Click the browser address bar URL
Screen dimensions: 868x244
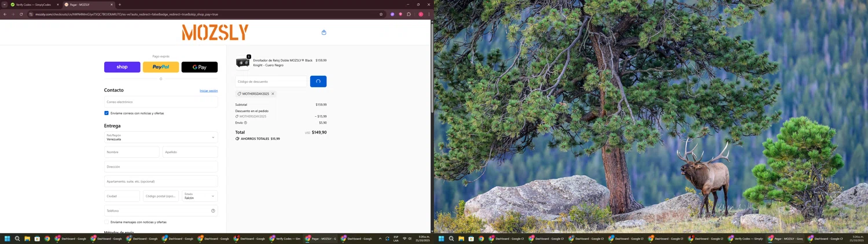[x=127, y=14]
